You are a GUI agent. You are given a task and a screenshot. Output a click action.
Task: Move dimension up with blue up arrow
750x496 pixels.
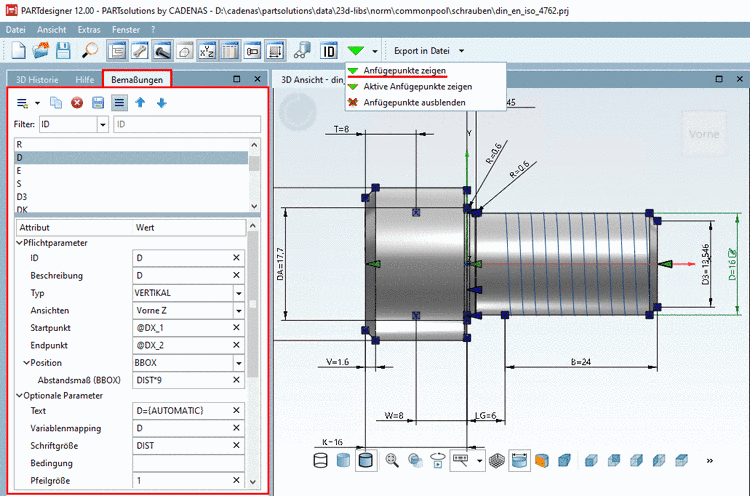140,102
